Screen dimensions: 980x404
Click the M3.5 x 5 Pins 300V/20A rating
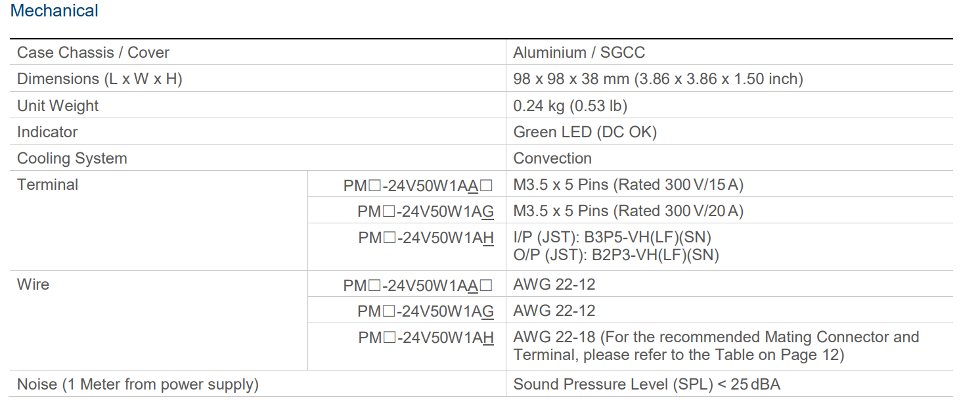629,211
